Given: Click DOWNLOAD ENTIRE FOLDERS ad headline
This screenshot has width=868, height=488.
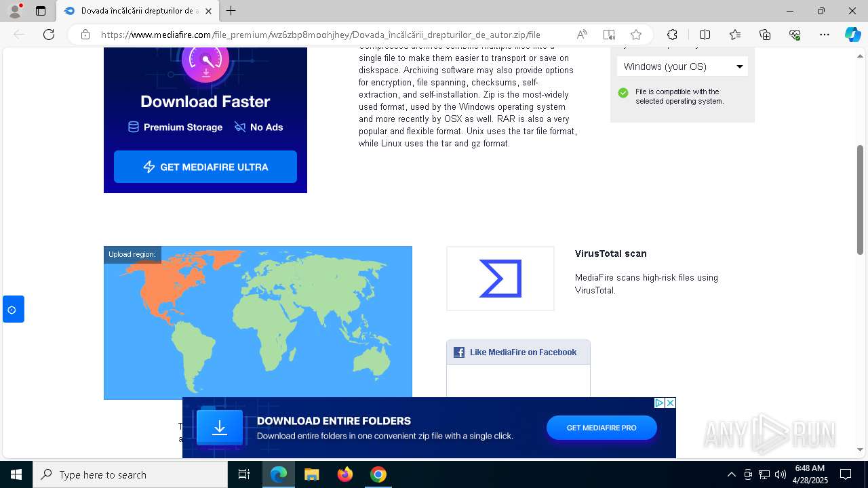Looking at the screenshot, I should tap(334, 421).
